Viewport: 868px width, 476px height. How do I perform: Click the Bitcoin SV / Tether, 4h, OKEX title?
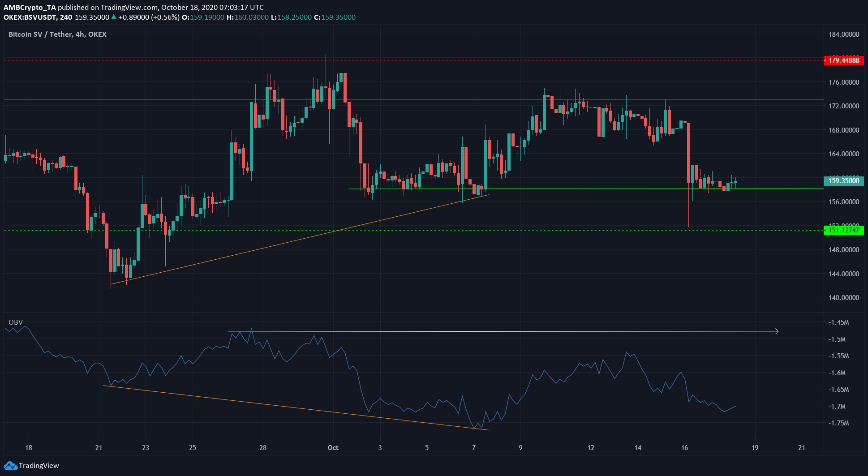point(57,34)
